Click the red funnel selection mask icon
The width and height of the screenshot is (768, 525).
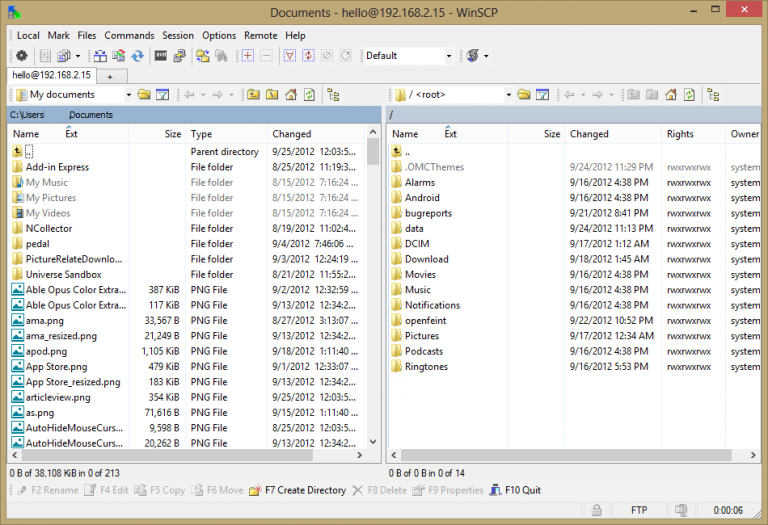pos(290,56)
